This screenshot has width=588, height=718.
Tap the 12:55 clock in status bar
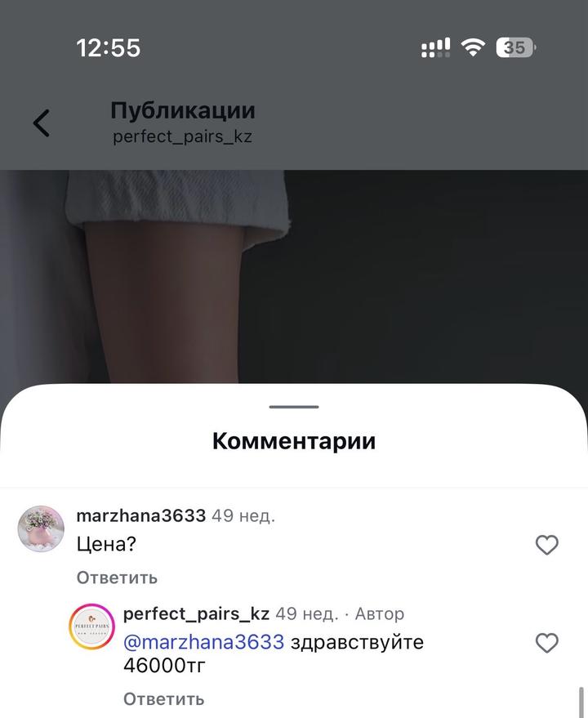[109, 48]
